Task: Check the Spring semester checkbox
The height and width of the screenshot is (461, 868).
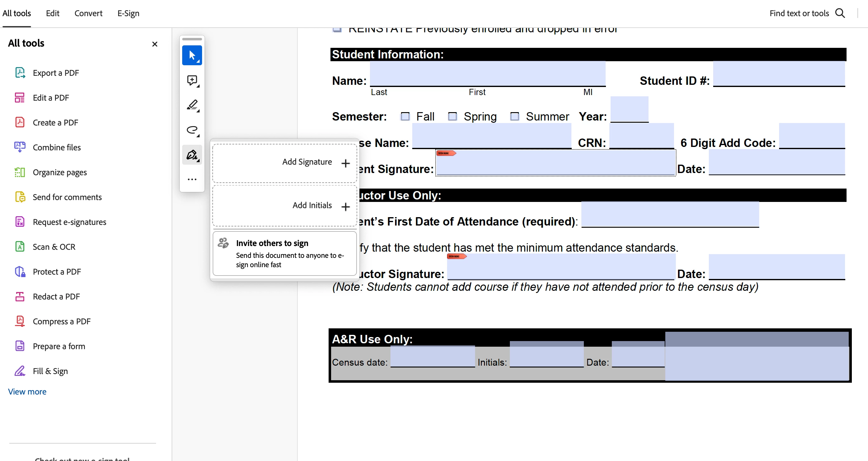Action: 452,116
